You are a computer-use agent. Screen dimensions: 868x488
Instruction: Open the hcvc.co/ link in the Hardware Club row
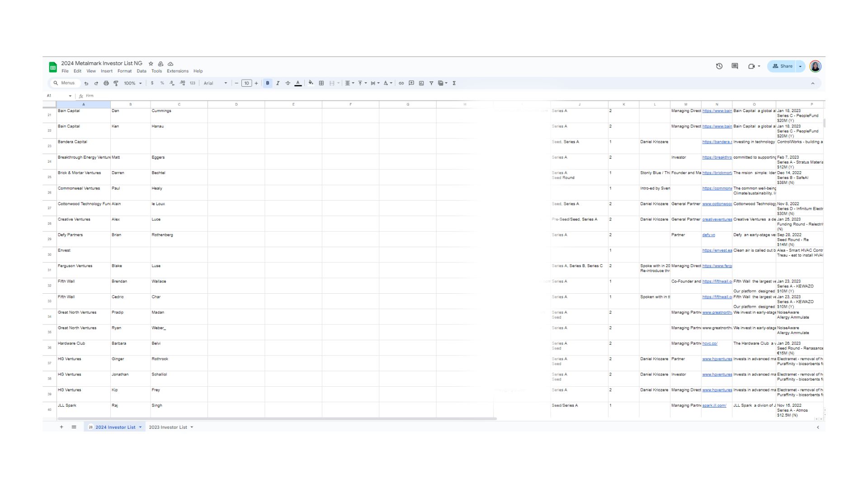pyautogui.click(x=710, y=343)
